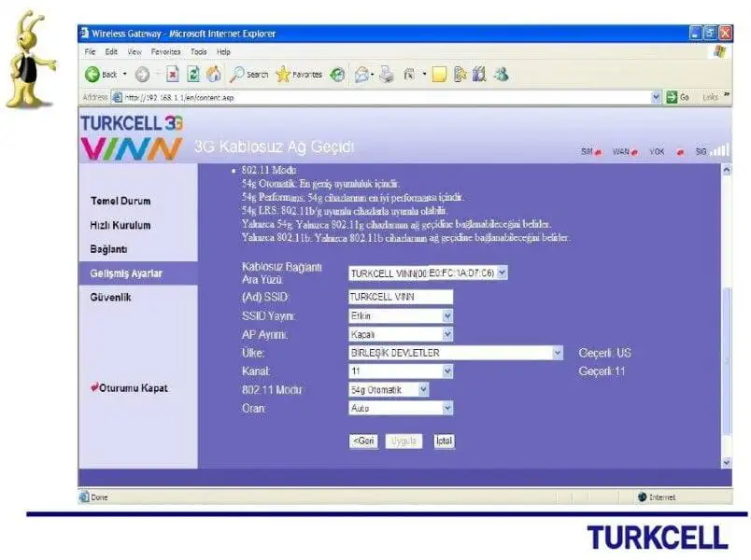Stop loading with the Stop icon

(x=173, y=74)
